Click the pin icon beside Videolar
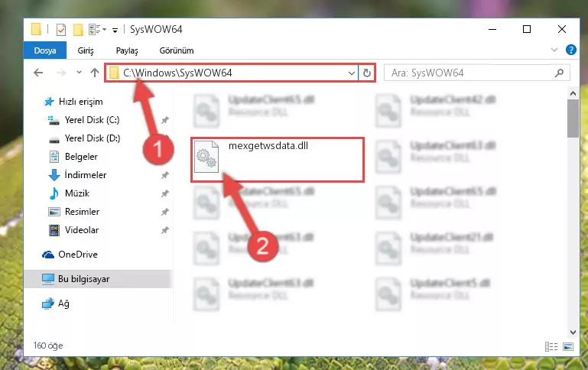Viewport: 588px width, 370px height. [164, 230]
